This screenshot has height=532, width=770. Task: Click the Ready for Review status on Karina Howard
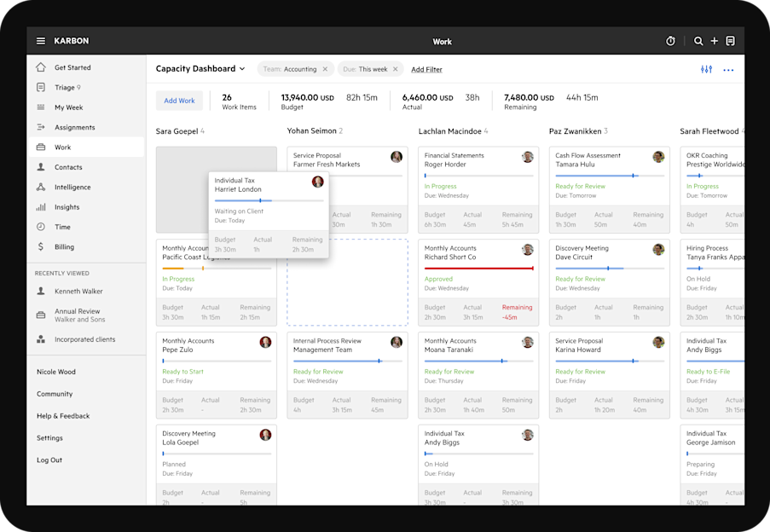click(580, 372)
